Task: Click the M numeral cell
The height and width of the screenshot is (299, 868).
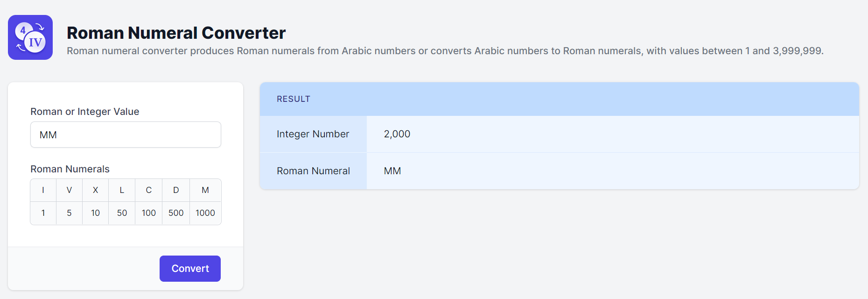Action: 205,190
